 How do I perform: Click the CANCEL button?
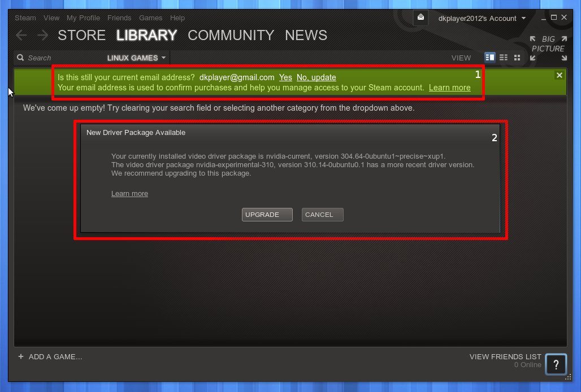(x=322, y=215)
